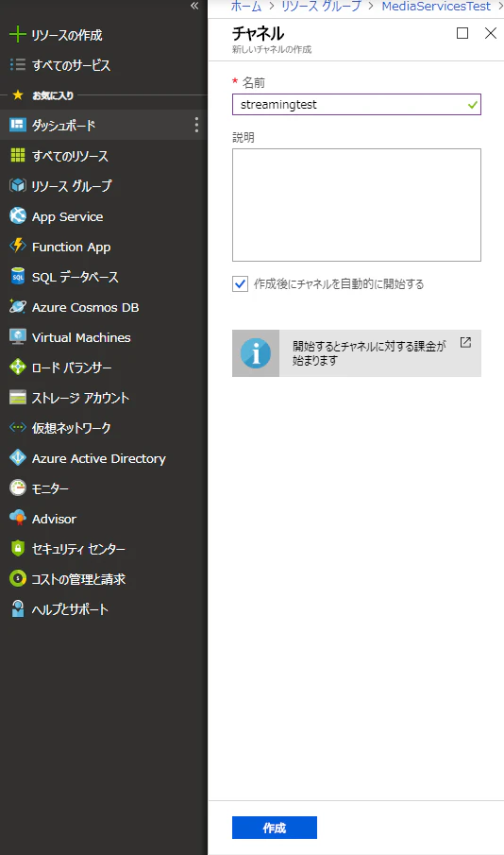Maximize the チャネル blade

coord(462,33)
